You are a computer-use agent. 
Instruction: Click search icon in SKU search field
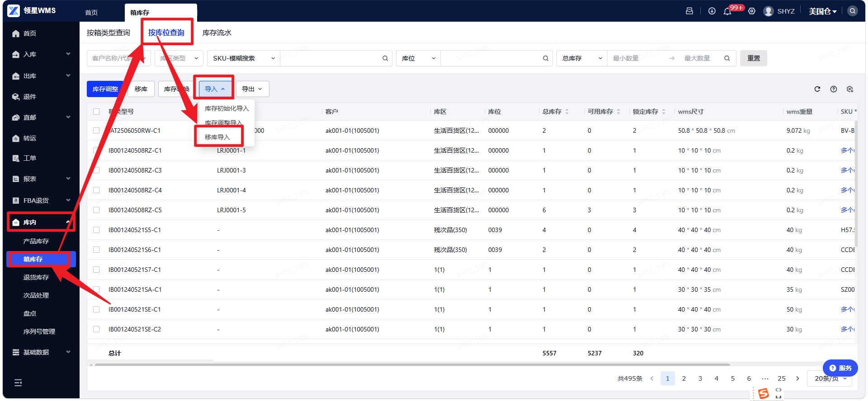pyautogui.click(x=385, y=58)
